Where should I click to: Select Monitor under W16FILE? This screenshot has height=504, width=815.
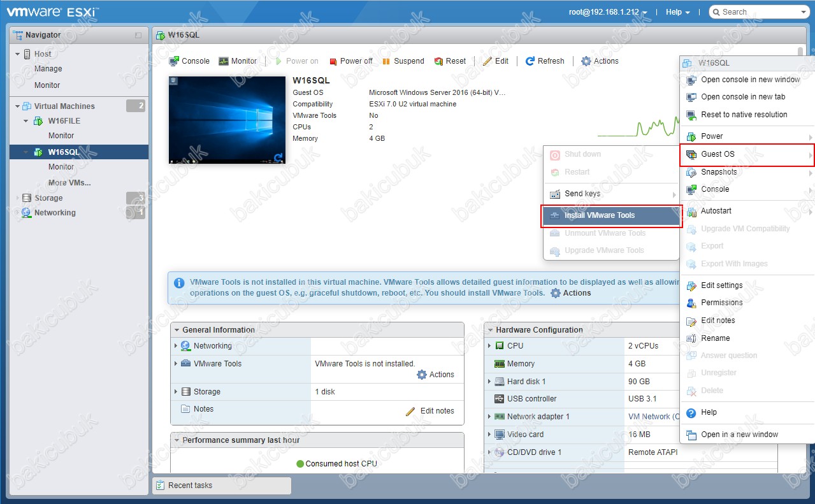click(61, 136)
